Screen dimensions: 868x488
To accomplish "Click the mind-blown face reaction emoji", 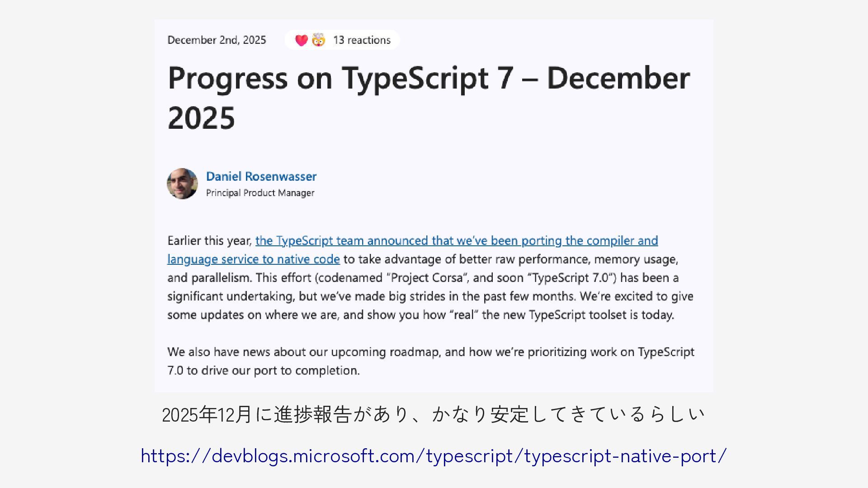I will click(x=319, y=40).
